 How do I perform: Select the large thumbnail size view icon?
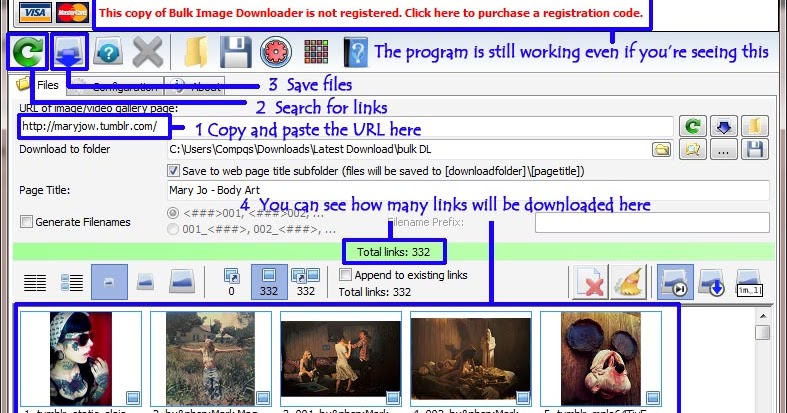(182, 282)
